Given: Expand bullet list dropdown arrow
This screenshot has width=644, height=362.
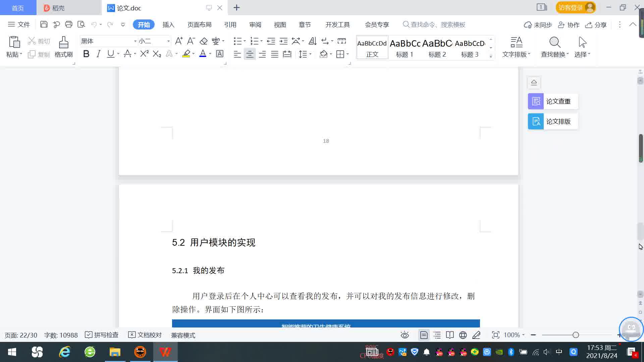Looking at the screenshot, I should (x=245, y=41).
